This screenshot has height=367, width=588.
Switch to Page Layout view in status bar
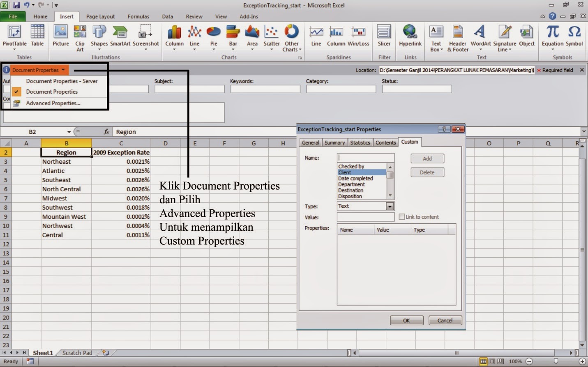(492, 361)
